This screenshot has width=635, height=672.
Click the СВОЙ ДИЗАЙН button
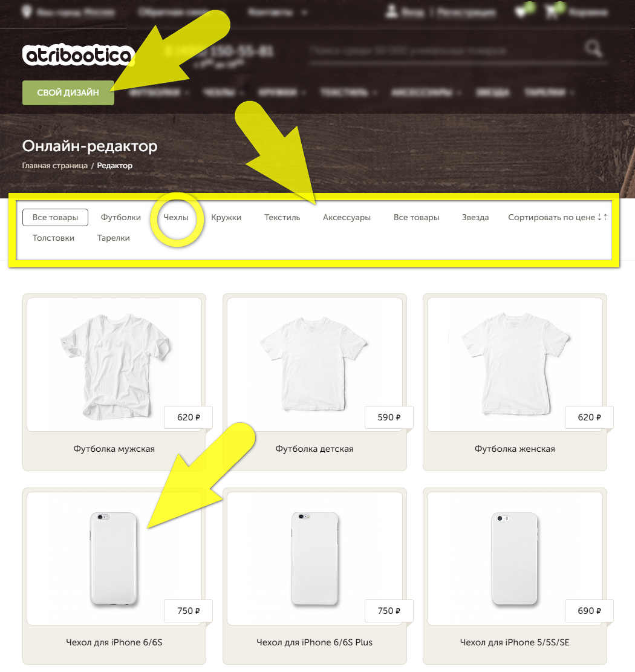[68, 93]
